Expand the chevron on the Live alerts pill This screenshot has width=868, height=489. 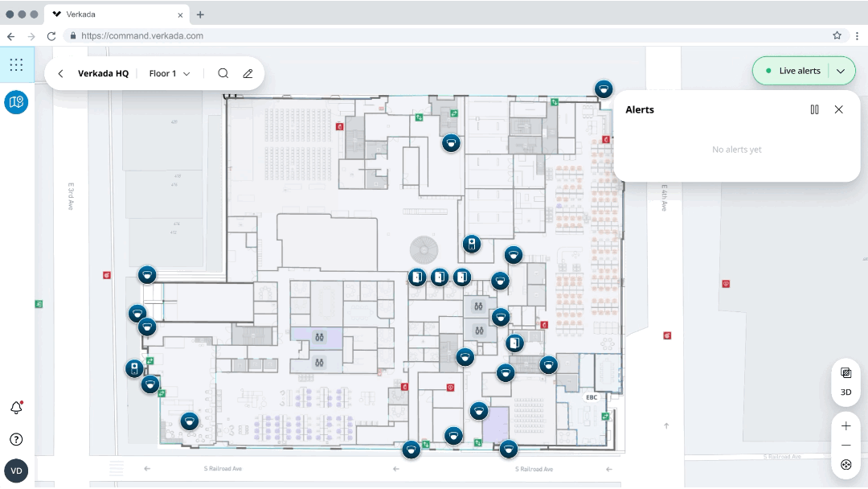point(841,71)
